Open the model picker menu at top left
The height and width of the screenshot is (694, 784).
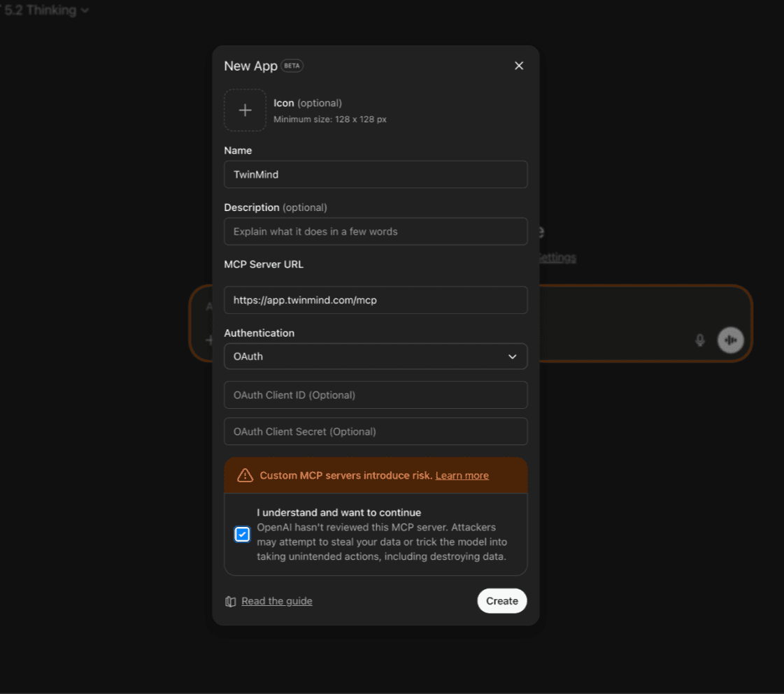click(42, 10)
